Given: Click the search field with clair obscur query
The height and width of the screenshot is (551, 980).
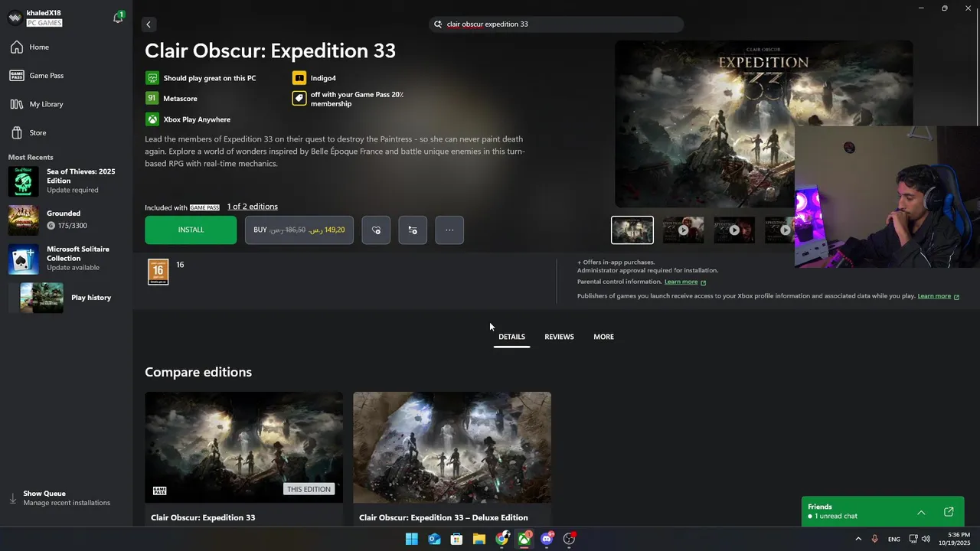Looking at the screenshot, I should [556, 24].
